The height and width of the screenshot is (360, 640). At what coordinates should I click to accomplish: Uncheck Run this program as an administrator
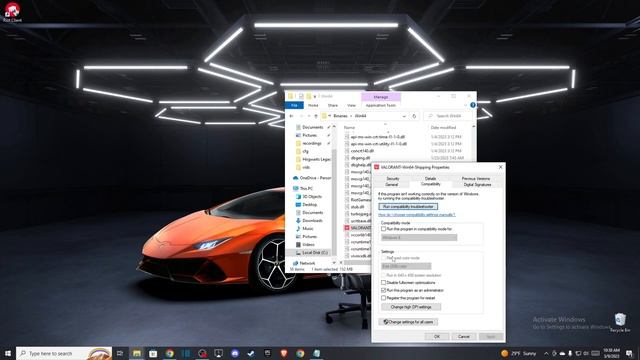pyautogui.click(x=383, y=290)
